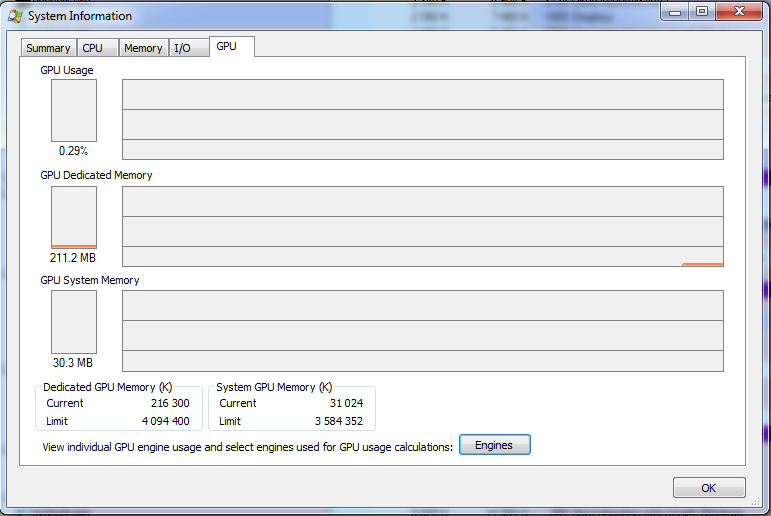Click the GPU Dedicated Memory level meter
The width and height of the screenshot is (771, 516).
click(74, 217)
